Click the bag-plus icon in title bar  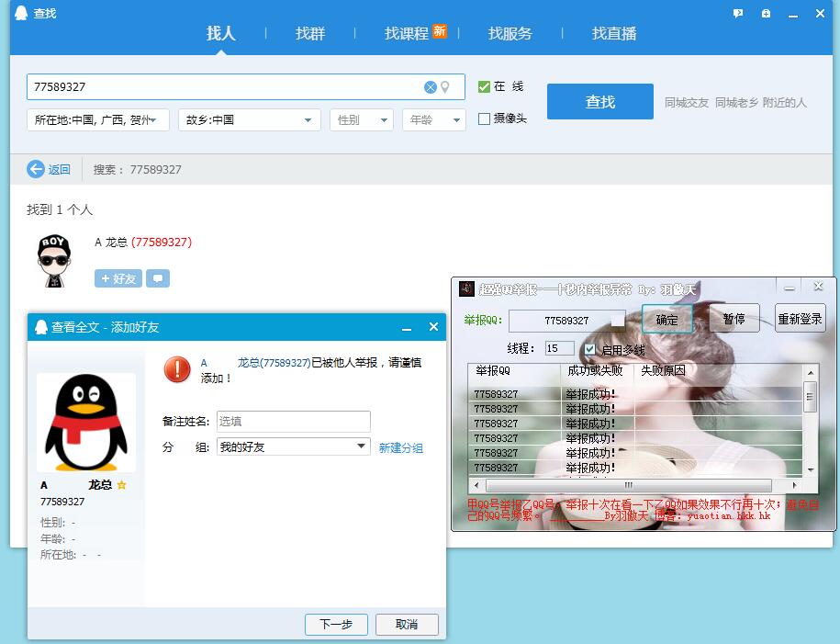point(766,14)
